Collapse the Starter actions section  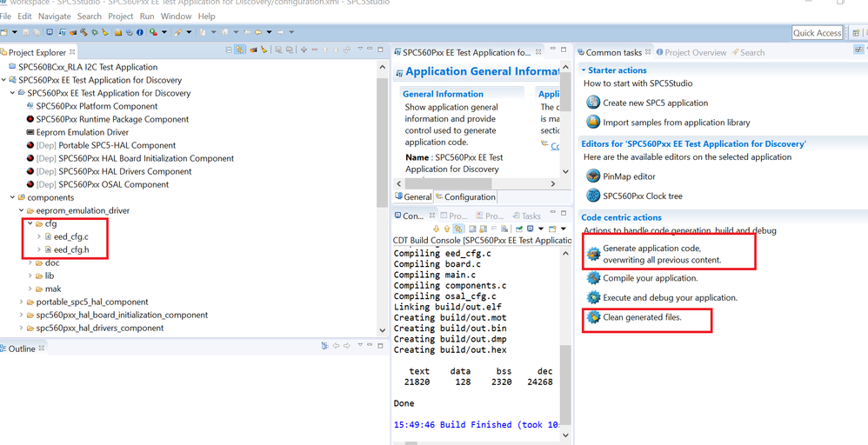pyautogui.click(x=583, y=70)
